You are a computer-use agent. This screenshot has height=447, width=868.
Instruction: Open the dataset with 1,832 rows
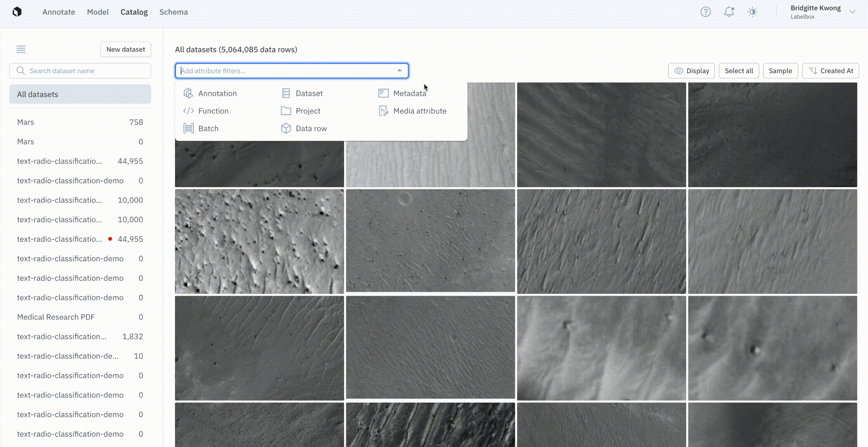coord(80,336)
